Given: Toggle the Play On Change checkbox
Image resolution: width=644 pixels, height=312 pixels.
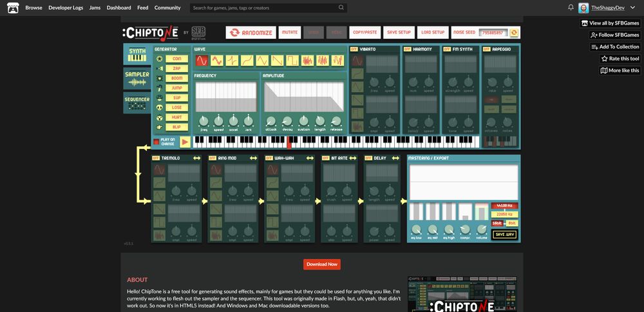Looking at the screenshot, I should (x=156, y=142).
